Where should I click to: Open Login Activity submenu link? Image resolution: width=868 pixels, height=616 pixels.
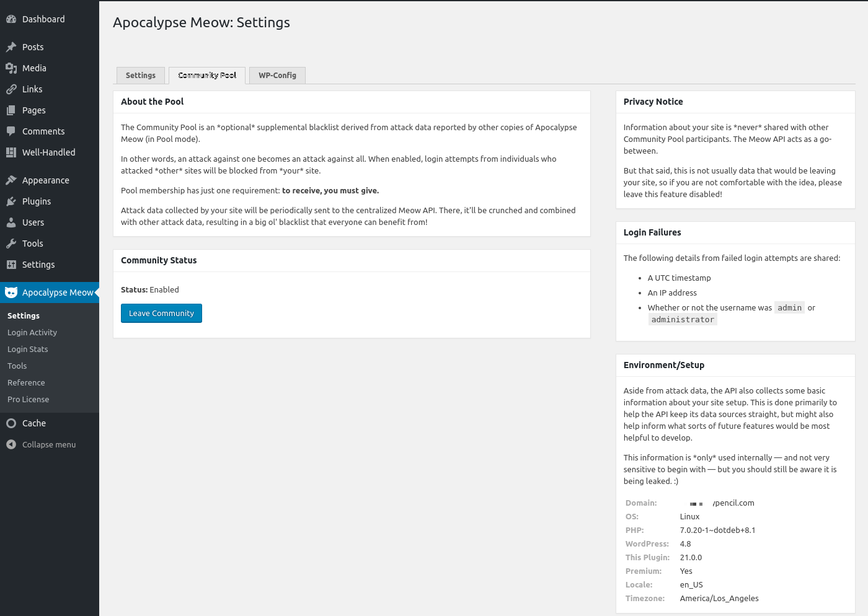click(x=32, y=333)
